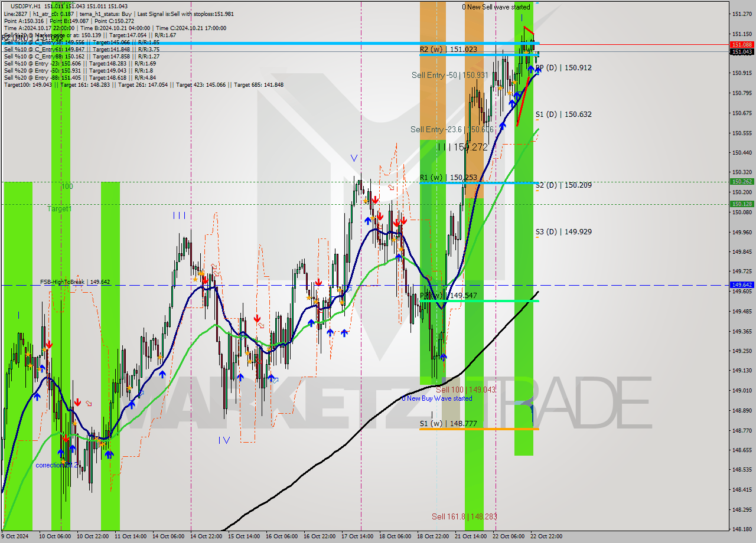Click the '14 Oct 06:00' time label
The width and height of the screenshot is (756, 543).
[168, 537]
